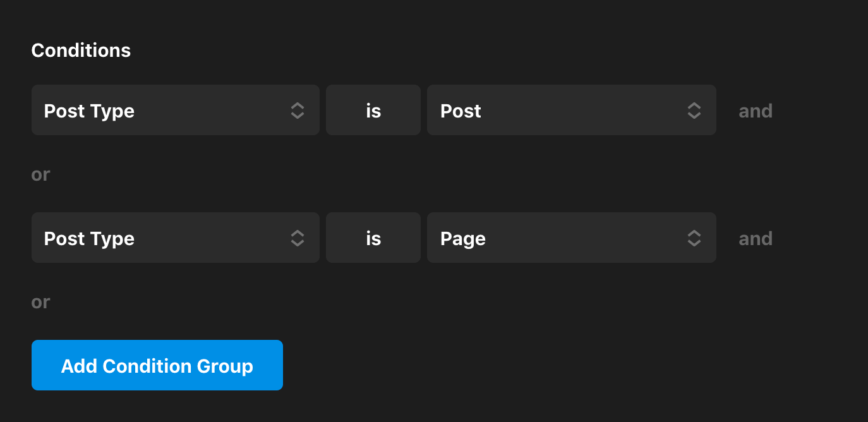This screenshot has height=422, width=868.
Task: Click the chevron icon next to Post value
Action: 694,110
